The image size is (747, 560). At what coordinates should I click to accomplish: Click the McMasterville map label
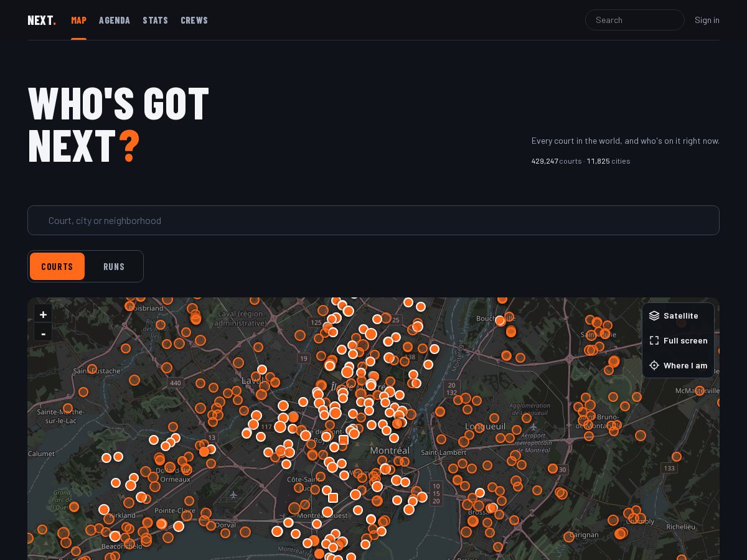coord(697,391)
